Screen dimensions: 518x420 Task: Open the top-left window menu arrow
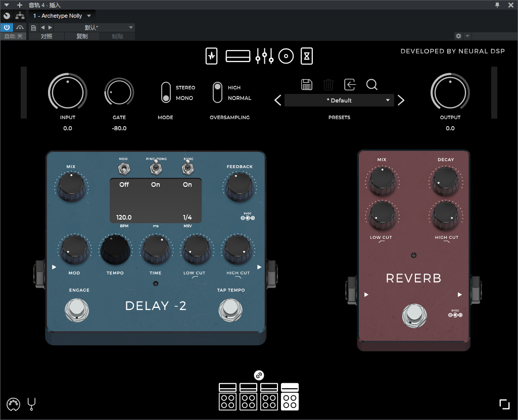pos(7,5)
